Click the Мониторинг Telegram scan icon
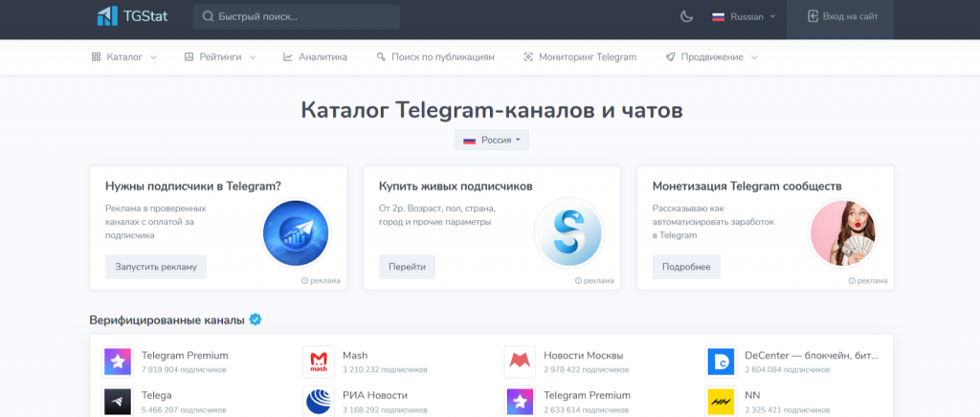Image resolution: width=980 pixels, height=417 pixels. [528, 56]
